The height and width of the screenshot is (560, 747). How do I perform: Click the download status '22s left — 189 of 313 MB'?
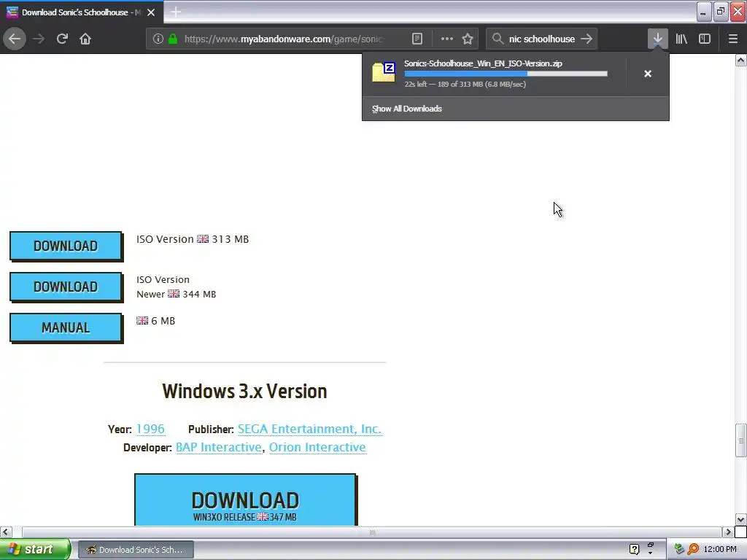tap(465, 85)
